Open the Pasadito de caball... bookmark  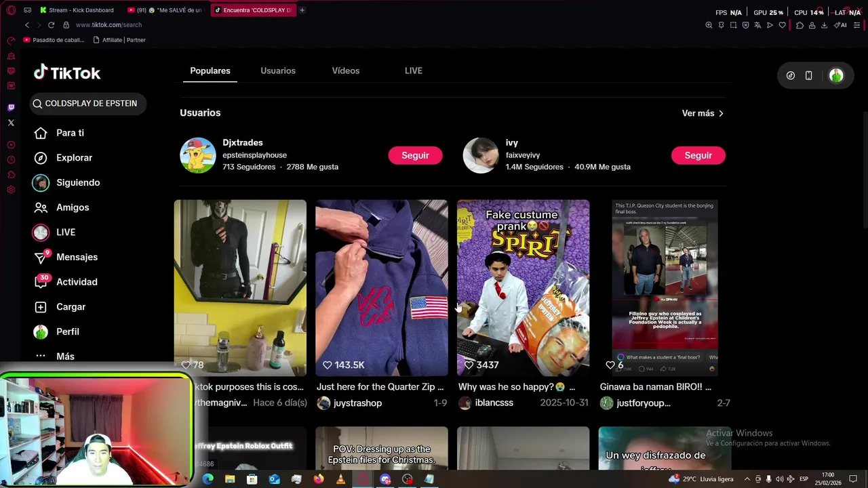54,40
